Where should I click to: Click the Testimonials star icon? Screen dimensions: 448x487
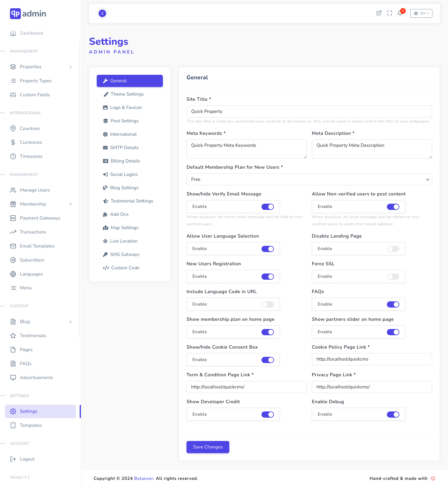13,336
